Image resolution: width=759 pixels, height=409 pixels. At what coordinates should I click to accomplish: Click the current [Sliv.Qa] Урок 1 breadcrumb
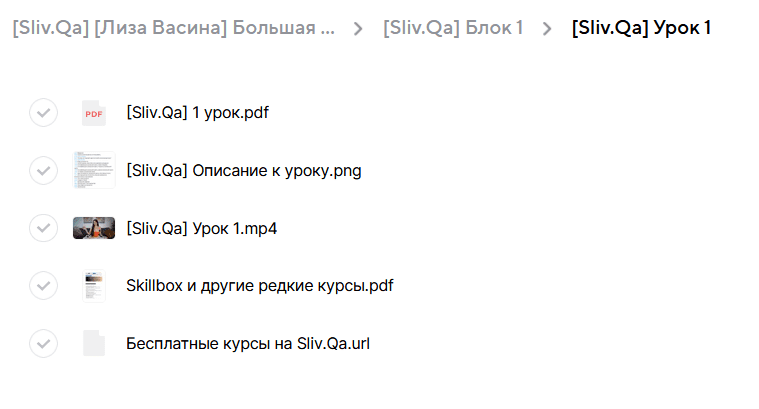tap(641, 29)
